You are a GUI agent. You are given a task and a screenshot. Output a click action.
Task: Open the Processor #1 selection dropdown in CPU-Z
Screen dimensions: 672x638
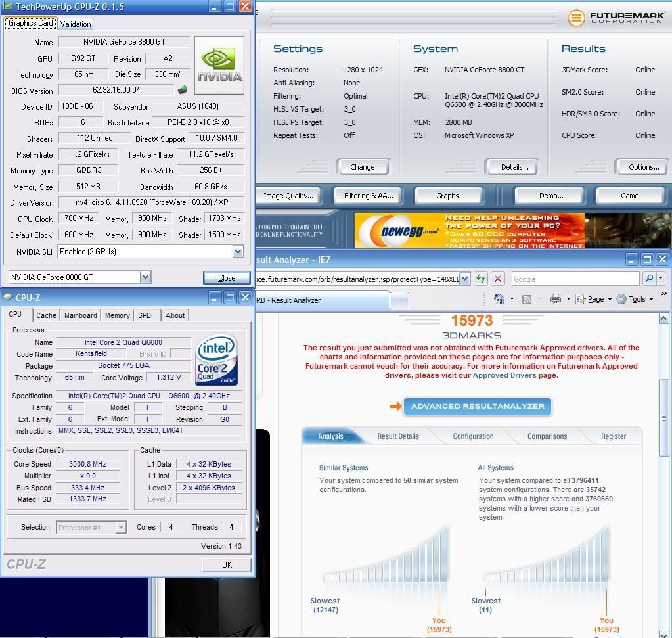click(x=122, y=527)
